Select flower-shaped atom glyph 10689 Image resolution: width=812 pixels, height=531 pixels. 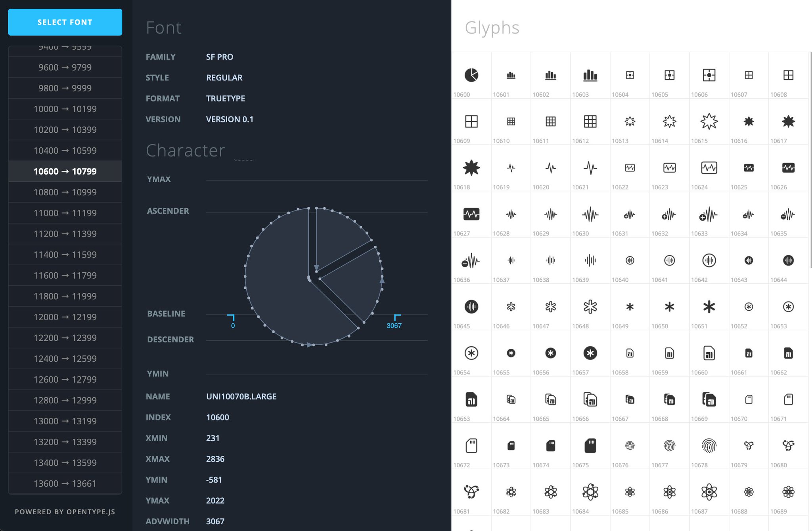789,493
